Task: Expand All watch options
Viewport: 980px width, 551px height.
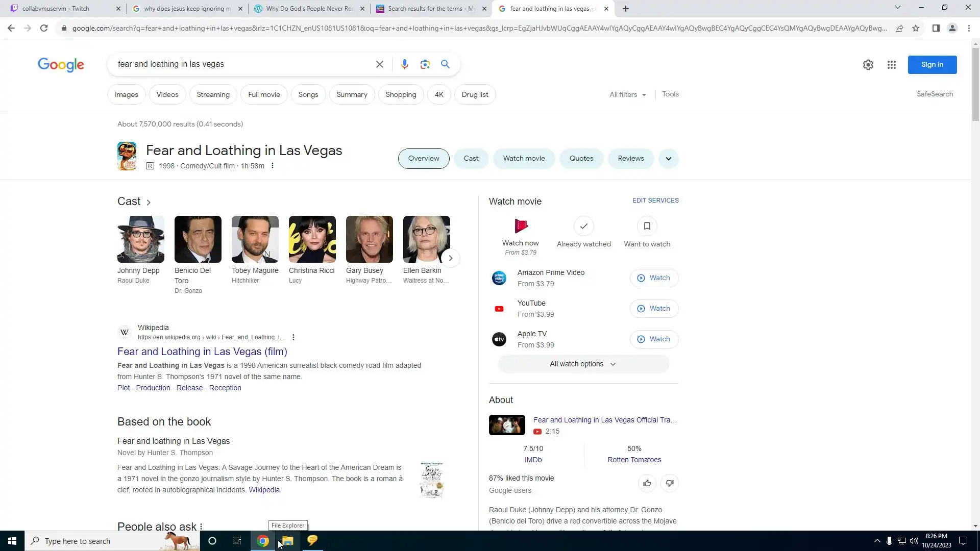Action: pos(583,364)
